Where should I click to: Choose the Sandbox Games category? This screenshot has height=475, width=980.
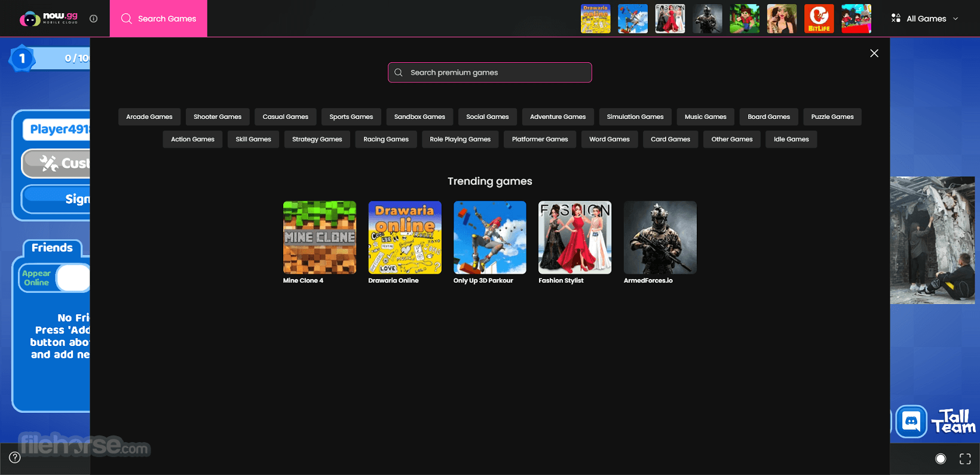tap(419, 117)
